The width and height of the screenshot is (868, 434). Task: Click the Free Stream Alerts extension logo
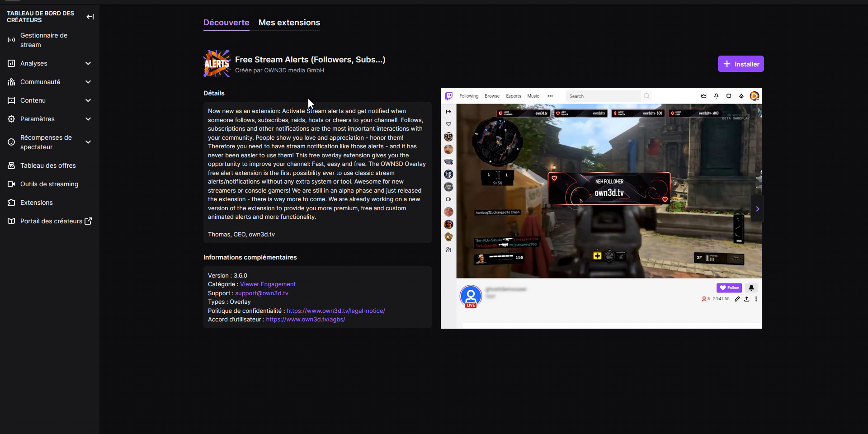point(217,64)
